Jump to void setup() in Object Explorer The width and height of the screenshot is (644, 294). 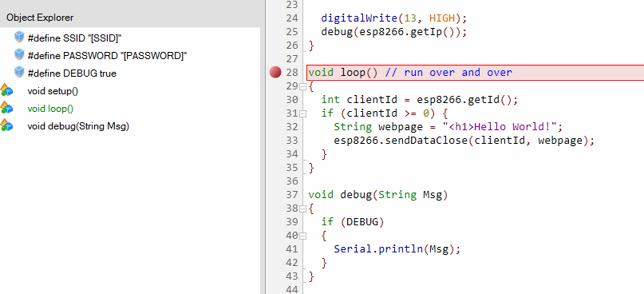pos(53,91)
